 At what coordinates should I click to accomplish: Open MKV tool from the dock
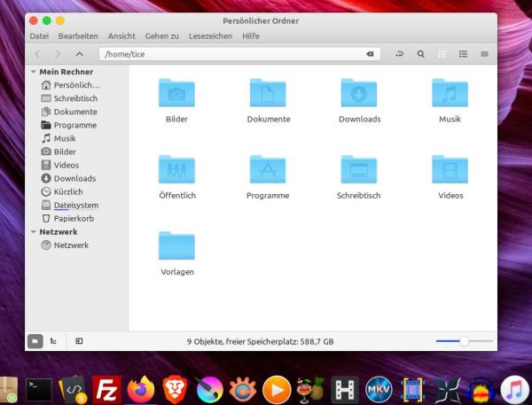[x=379, y=390]
